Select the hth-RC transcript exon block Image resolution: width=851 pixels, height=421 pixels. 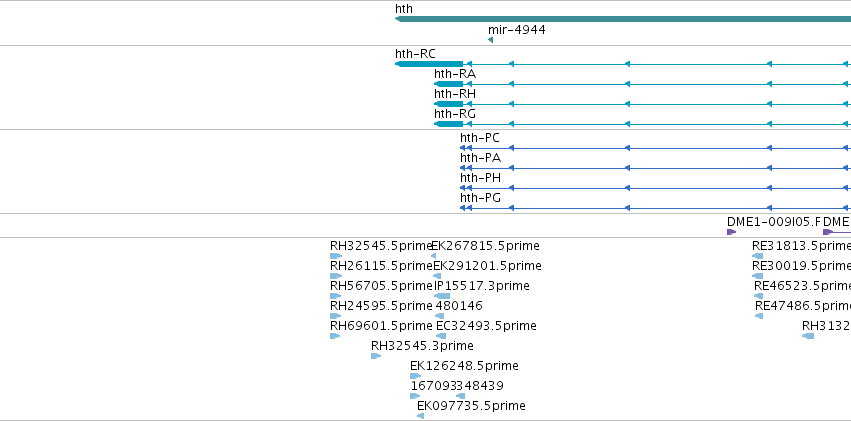tap(429, 64)
